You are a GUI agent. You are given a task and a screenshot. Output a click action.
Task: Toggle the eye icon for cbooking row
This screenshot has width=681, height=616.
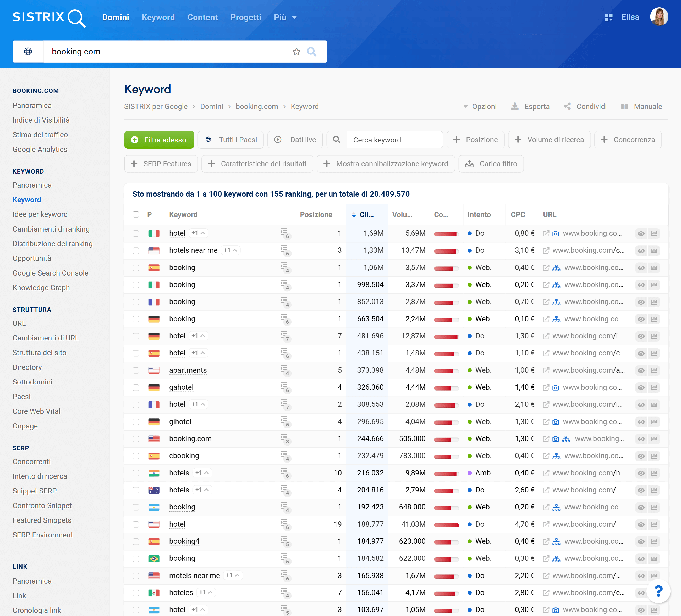pyautogui.click(x=641, y=456)
